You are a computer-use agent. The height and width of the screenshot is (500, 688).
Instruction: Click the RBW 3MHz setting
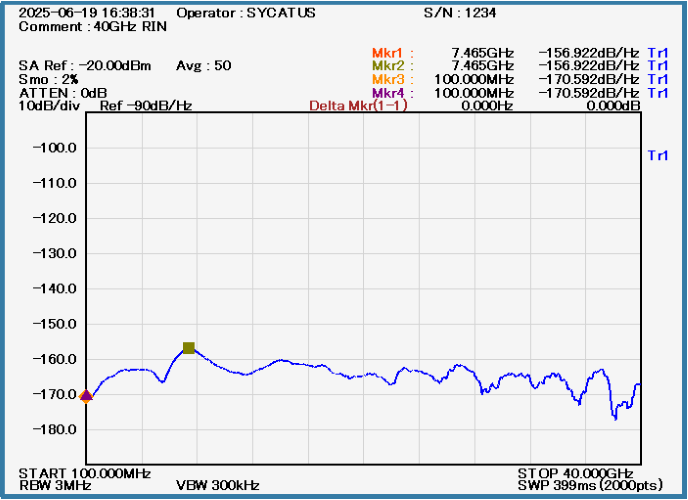tap(55, 485)
